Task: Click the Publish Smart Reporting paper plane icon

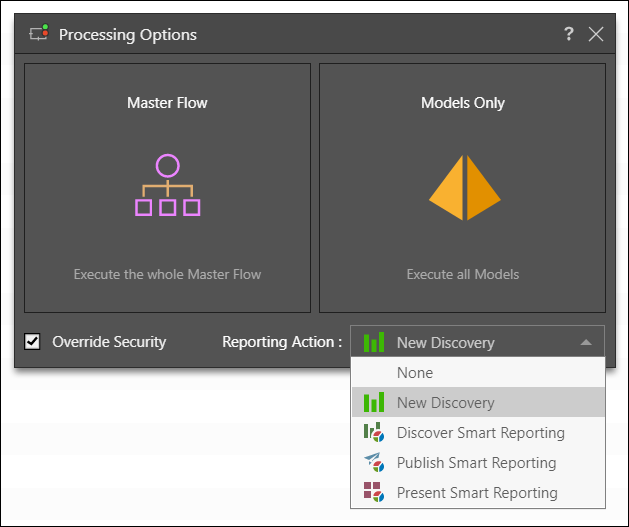Action: point(374,463)
